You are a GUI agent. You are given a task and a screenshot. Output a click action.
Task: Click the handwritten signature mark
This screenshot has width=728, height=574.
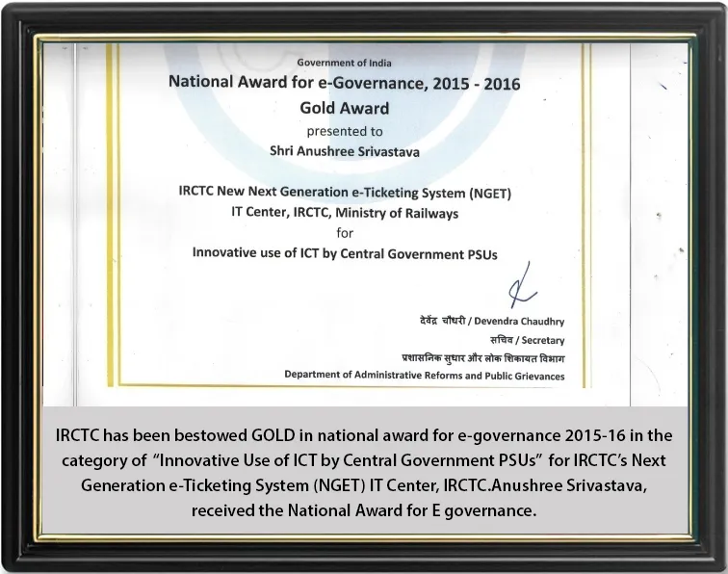[x=522, y=286]
